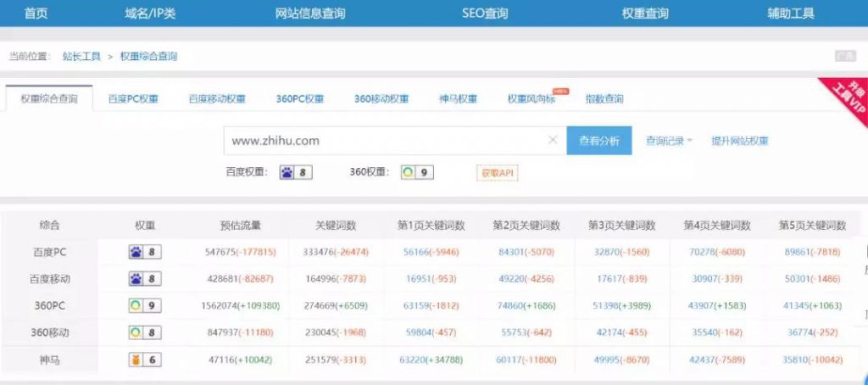Click the 第1页关键词数 column header
This screenshot has height=385, width=868.
431,226
